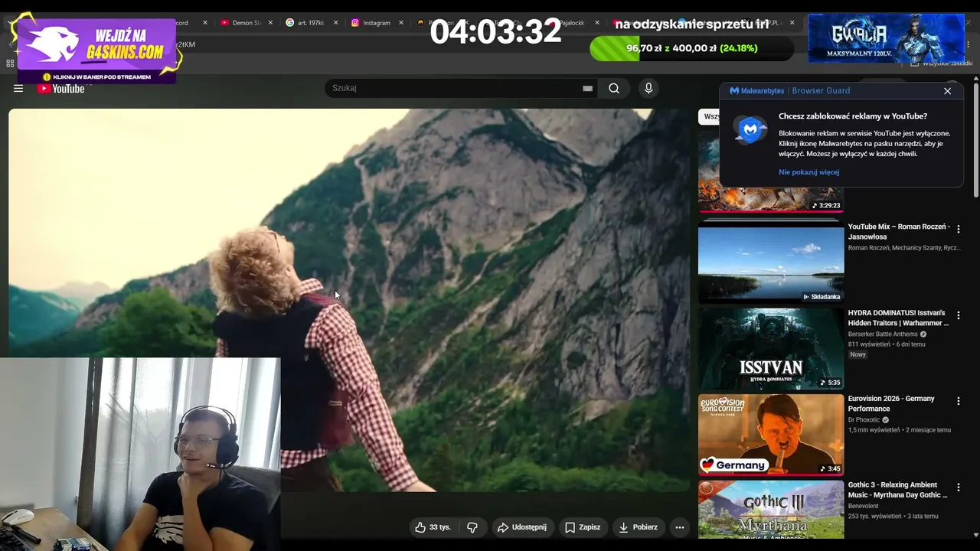980x551 pixels.
Task: Download the video with Pobierz
Action: pos(639,527)
